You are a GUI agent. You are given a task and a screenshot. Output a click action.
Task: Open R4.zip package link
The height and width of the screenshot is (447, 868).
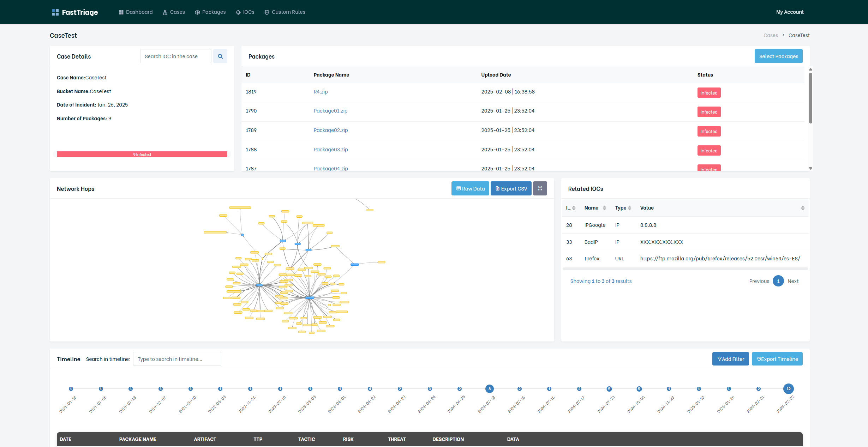point(321,92)
